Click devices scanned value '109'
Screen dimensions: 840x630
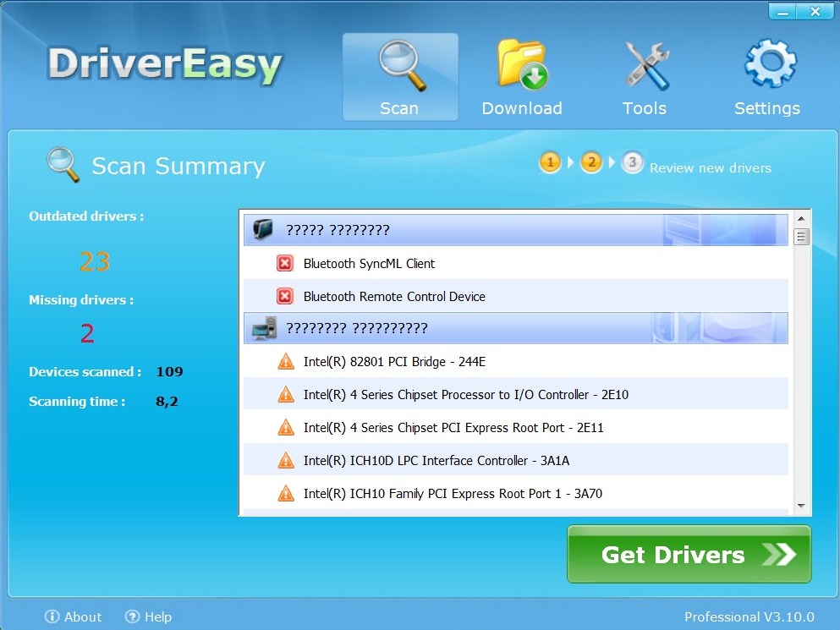169,371
